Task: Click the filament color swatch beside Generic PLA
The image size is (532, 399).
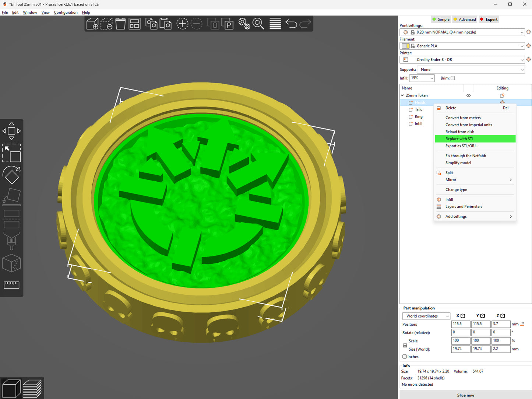Action: (x=405, y=46)
